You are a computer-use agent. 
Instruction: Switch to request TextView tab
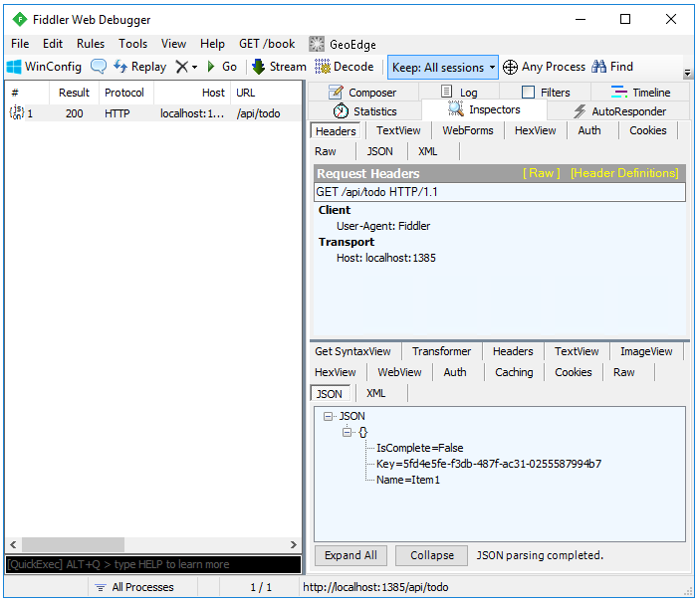tap(398, 130)
